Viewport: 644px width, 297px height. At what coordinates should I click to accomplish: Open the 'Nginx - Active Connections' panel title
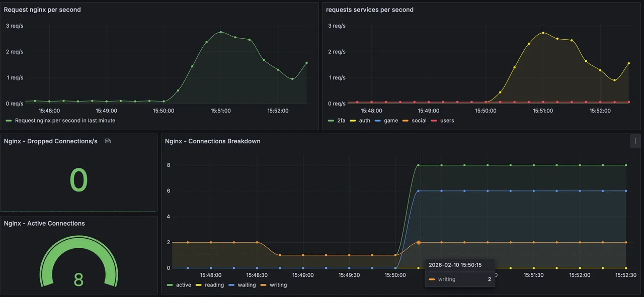(44, 223)
